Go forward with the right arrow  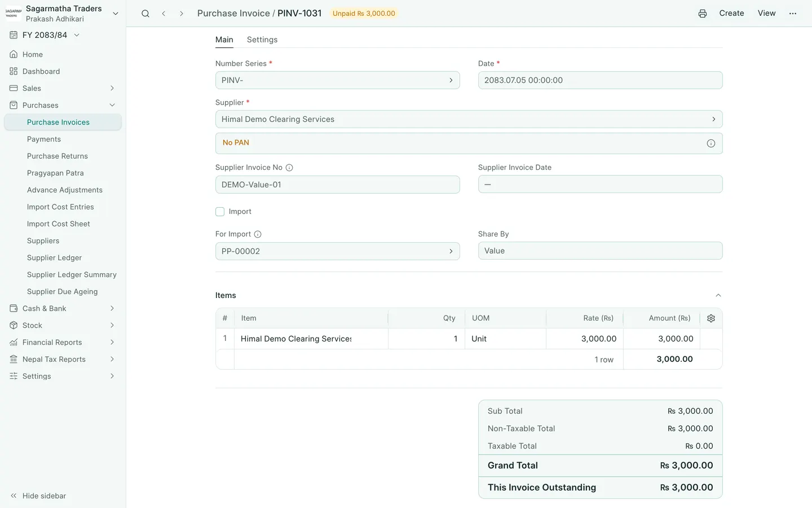(x=182, y=14)
